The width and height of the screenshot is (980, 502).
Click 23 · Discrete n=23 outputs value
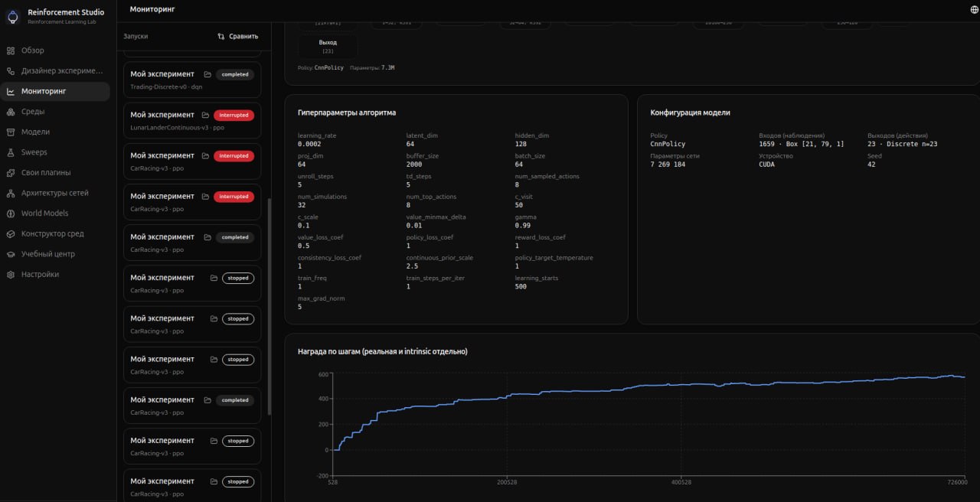tap(903, 144)
